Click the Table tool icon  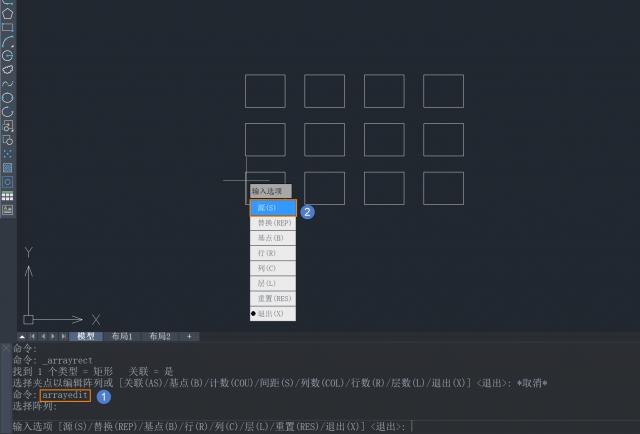[x=7, y=196]
